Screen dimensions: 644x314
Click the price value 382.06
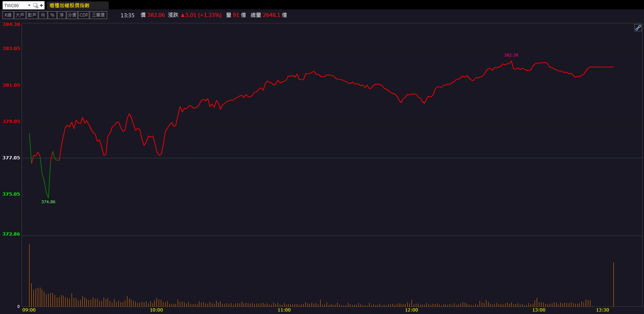[156, 15]
